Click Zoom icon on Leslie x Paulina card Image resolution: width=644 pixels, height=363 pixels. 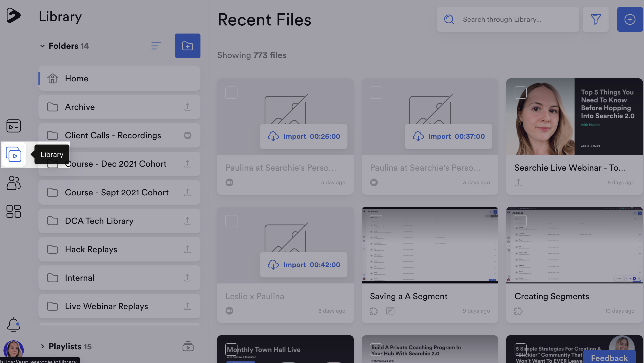229,311
